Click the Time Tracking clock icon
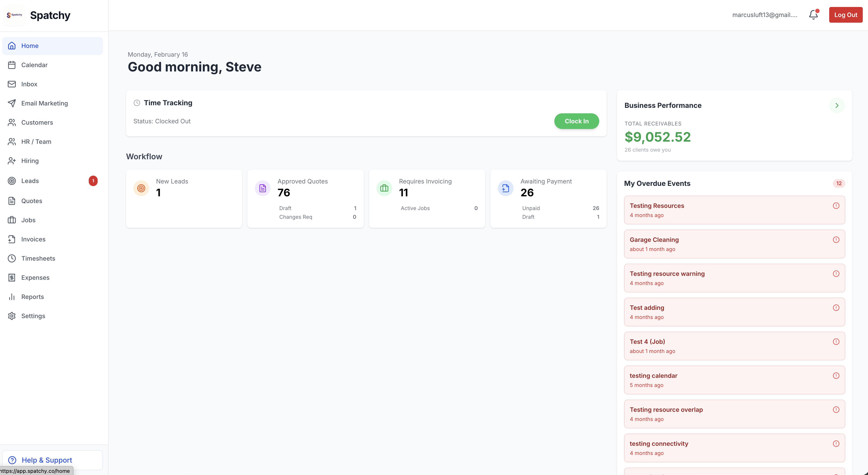 point(137,103)
